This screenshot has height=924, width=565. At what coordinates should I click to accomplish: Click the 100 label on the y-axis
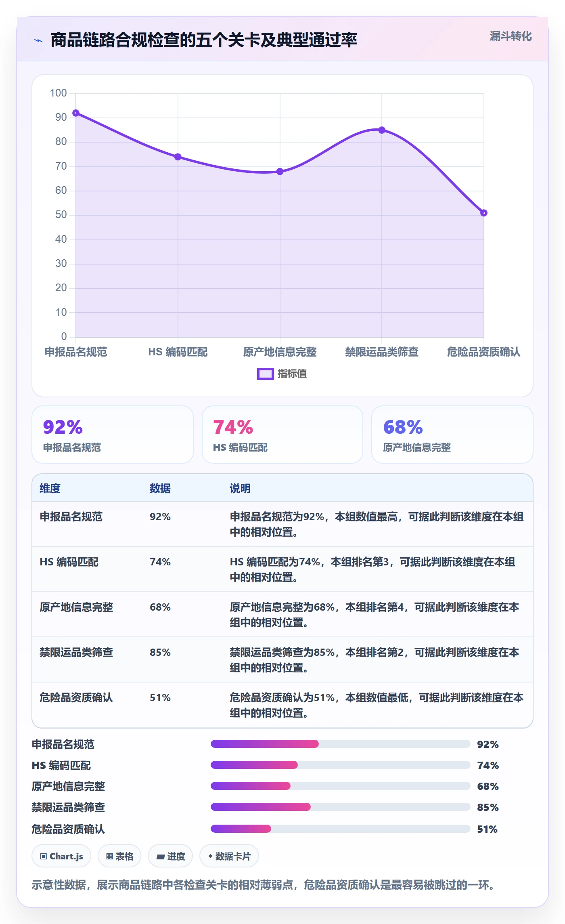tap(58, 93)
